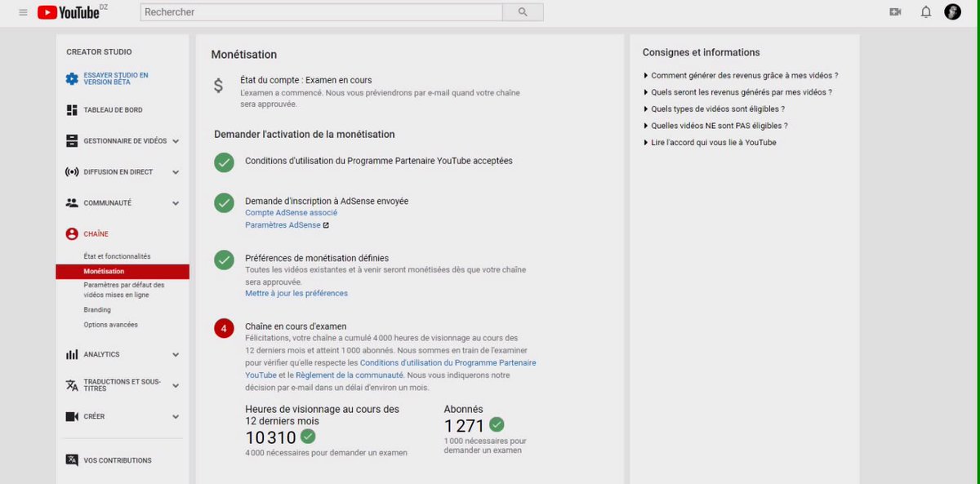
Task: Click the Analytics bar chart icon
Action: coord(72,354)
